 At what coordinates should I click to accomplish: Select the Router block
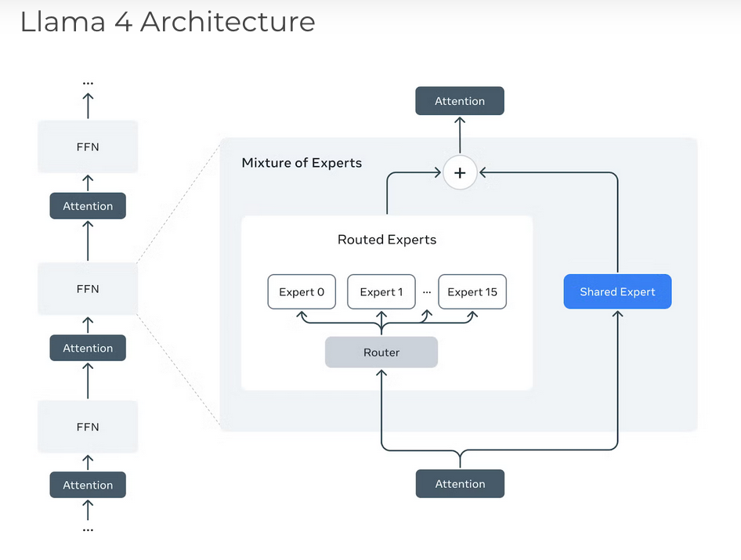(381, 352)
